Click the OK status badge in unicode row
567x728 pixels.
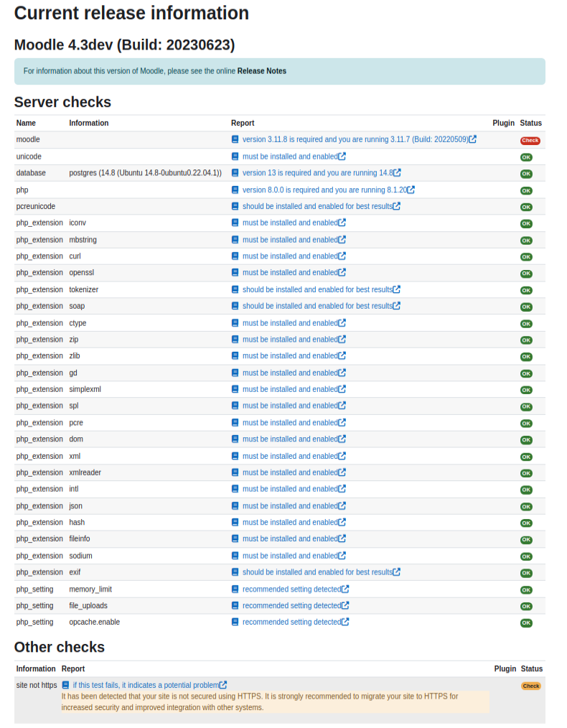[526, 157]
